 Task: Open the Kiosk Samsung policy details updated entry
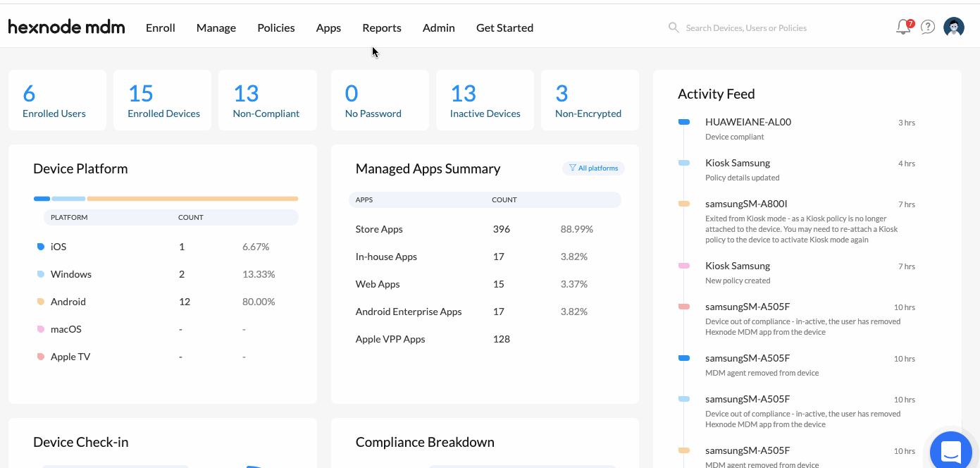click(797, 170)
